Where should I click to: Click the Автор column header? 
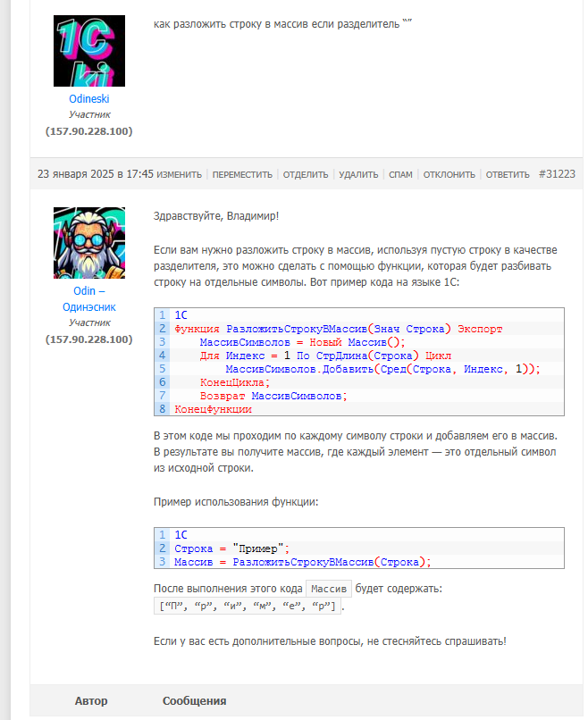click(91, 701)
